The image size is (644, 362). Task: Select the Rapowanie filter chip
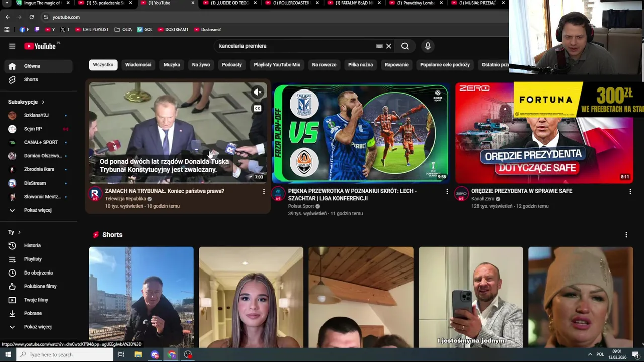click(396, 65)
